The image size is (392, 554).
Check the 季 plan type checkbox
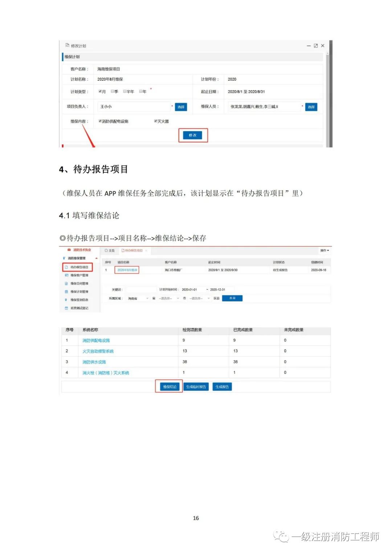[113, 91]
